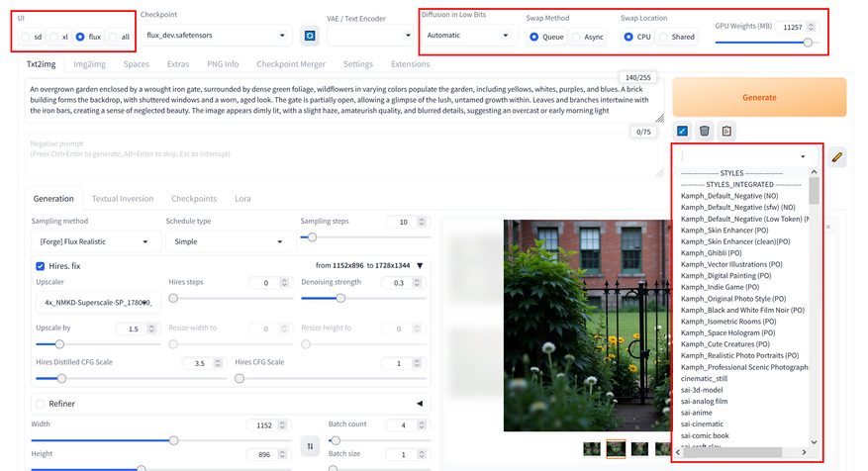This screenshot has width=868, height=471.
Task: Switch to the Lora sub-tab
Action: [x=242, y=199]
